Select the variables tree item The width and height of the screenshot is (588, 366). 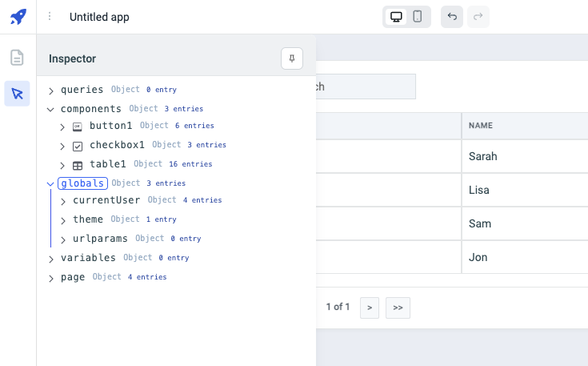click(x=88, y=258)
